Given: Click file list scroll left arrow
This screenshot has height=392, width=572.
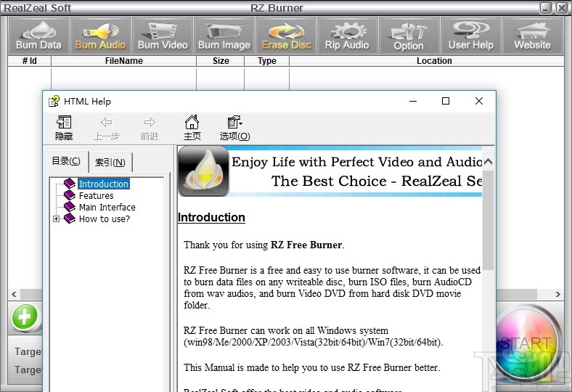Looking at the screenshot, I should [x=14, y=294].
